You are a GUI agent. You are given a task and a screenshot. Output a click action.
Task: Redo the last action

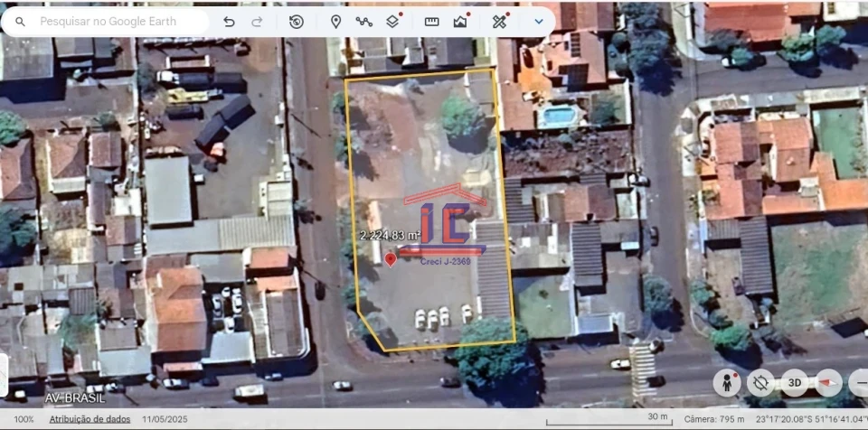coord(257,21)
